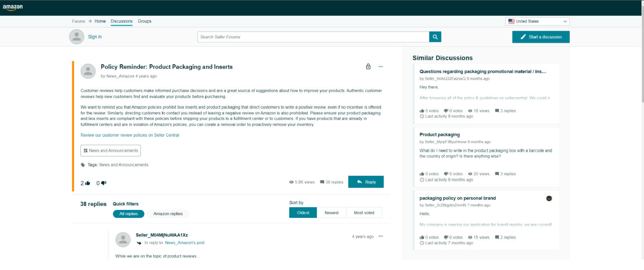
Task: Upvote the post with the thumbs-up icon
Action: tap(87, 183)
